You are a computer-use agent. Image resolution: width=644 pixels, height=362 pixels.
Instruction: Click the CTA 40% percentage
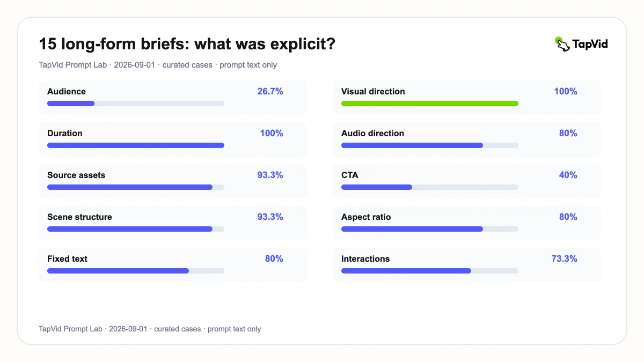(568, 175)
